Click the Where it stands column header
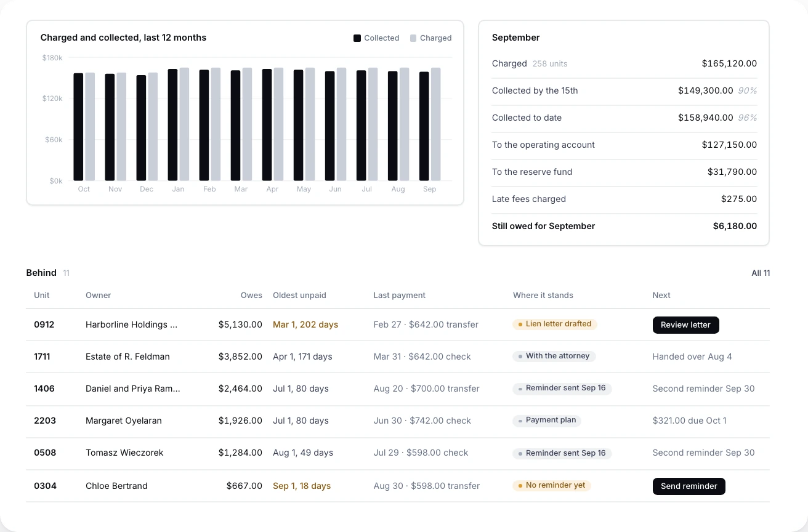Viewport: 808px width, 532px height. point(543,295)
